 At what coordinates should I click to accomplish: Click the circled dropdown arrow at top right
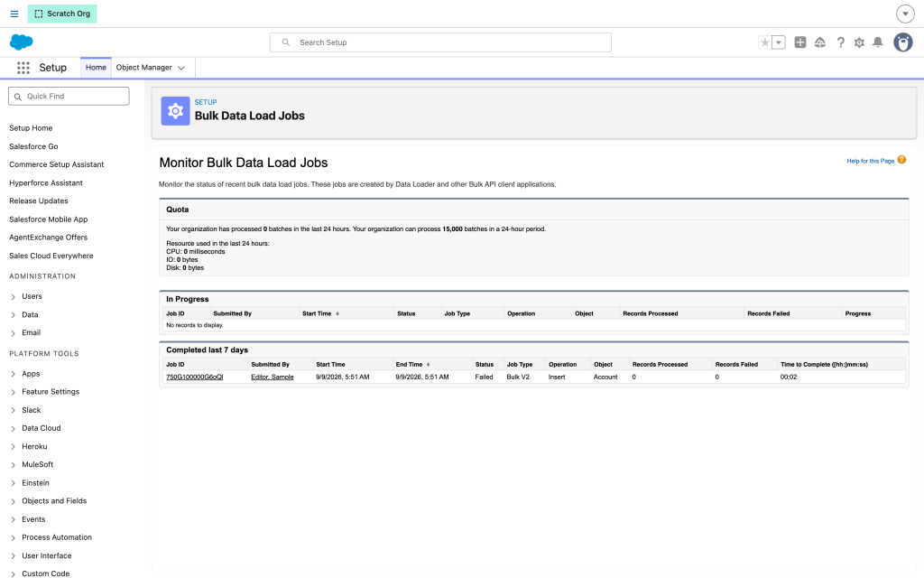point(905,14)
